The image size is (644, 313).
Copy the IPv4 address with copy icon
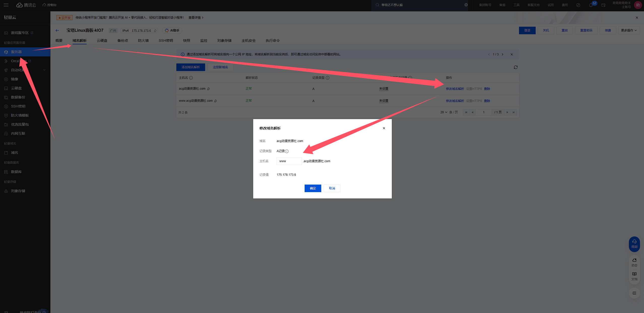pyautogui.click(x=155, y=31)
